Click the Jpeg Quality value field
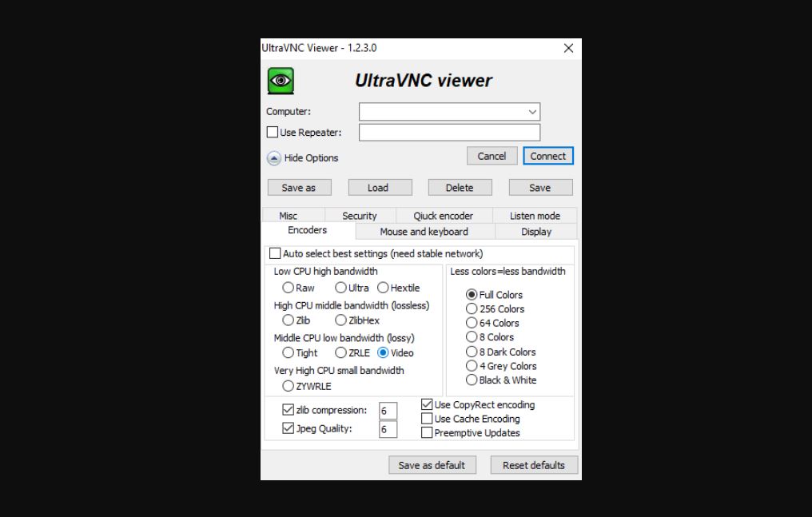 click(x=387, y=429)
